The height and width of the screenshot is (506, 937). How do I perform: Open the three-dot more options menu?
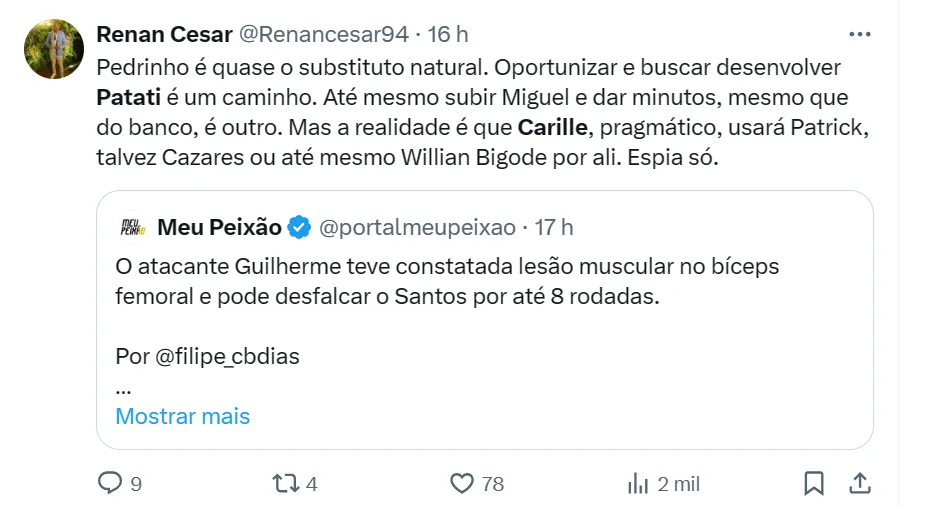859,34
